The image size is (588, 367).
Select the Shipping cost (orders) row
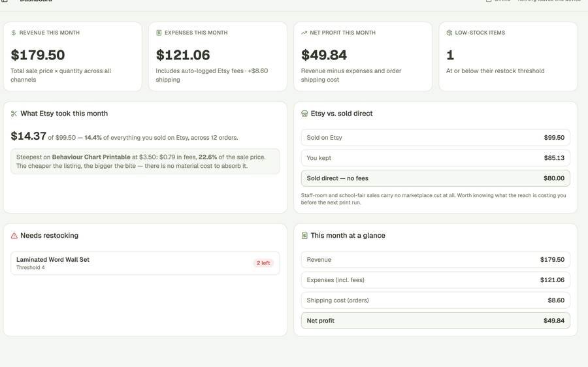[x=435, y=300]
